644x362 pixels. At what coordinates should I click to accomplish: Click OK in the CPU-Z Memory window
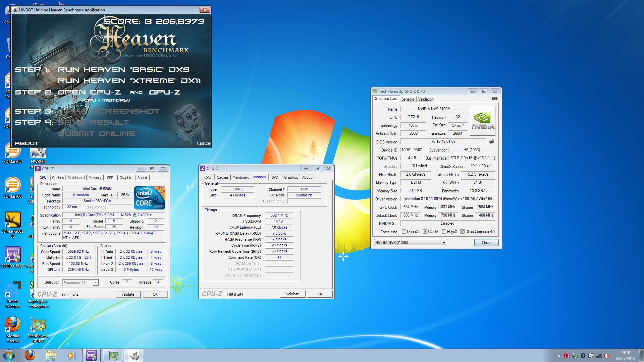click(320, 294)
